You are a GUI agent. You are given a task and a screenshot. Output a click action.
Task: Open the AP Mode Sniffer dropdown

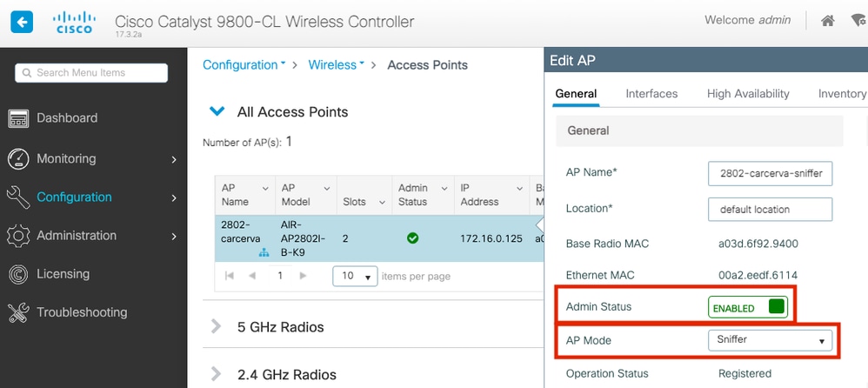click(770, 340)
